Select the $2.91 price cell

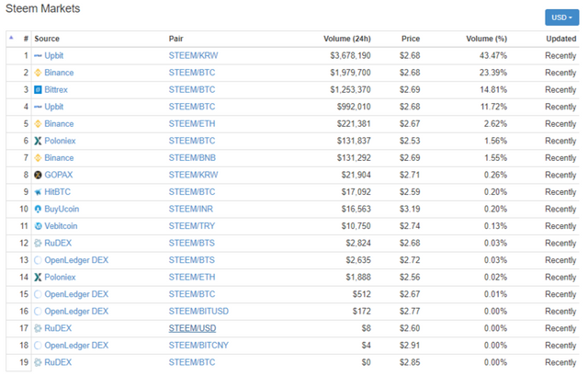point(410,346)
